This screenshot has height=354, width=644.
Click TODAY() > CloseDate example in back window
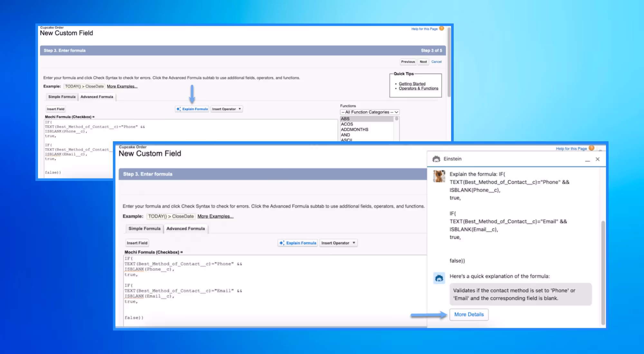pos(84,86)
